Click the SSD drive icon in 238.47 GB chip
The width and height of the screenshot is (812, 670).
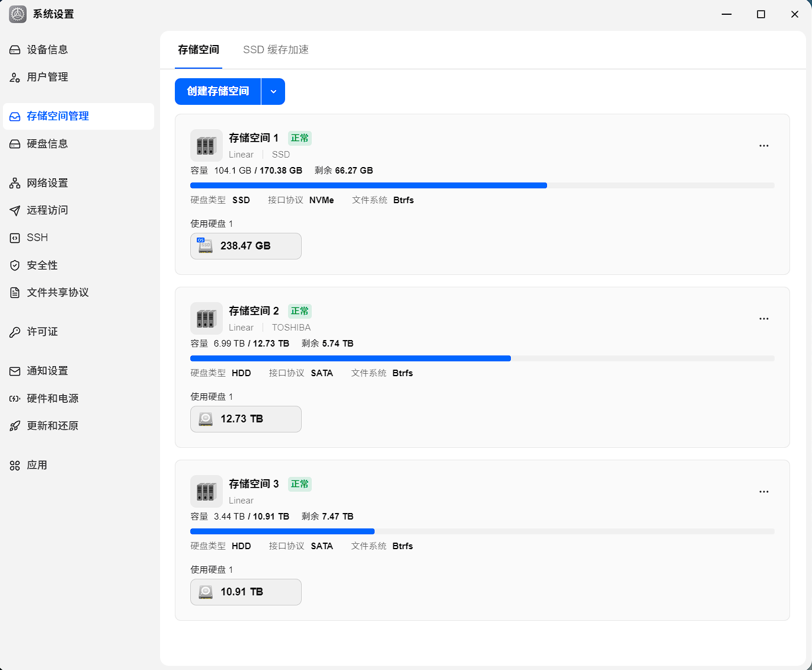click(x=205, y=246)
